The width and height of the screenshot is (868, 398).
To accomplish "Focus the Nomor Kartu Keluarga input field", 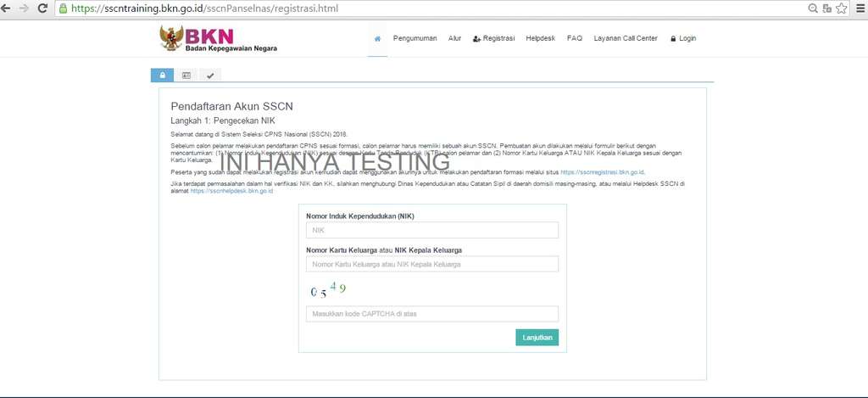I will click(x=431, y=265).
